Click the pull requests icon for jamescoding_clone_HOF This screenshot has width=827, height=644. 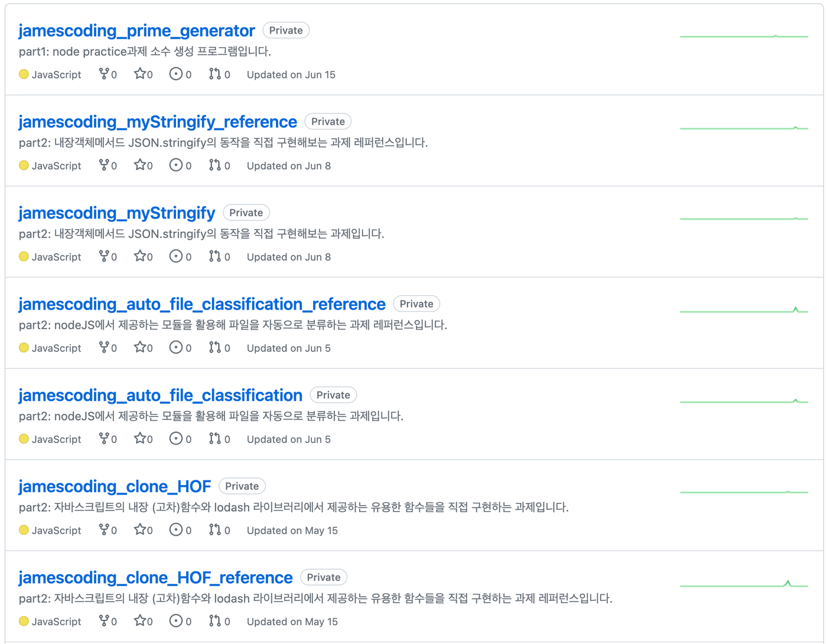point(215,529)
